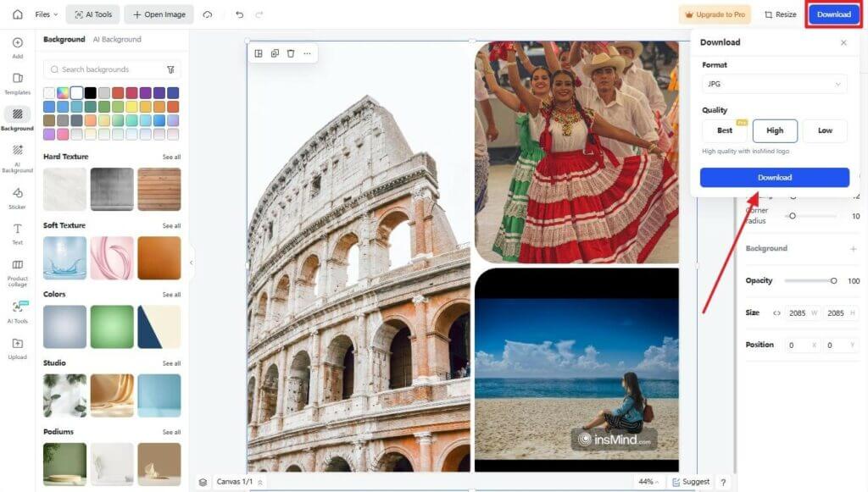Screen dimensions: 868x492
Task: Click the undo arrow in the top bar
Action: [239, 14]
